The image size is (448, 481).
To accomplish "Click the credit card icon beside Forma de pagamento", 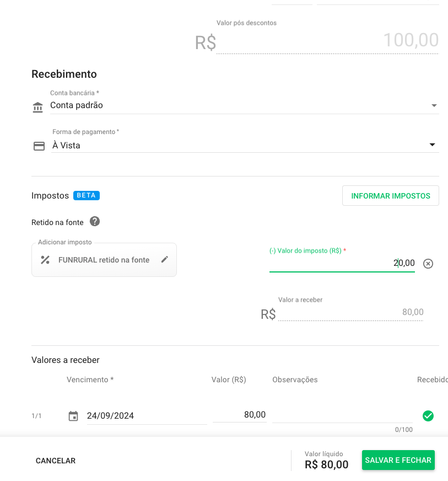I will click(39, 146).
